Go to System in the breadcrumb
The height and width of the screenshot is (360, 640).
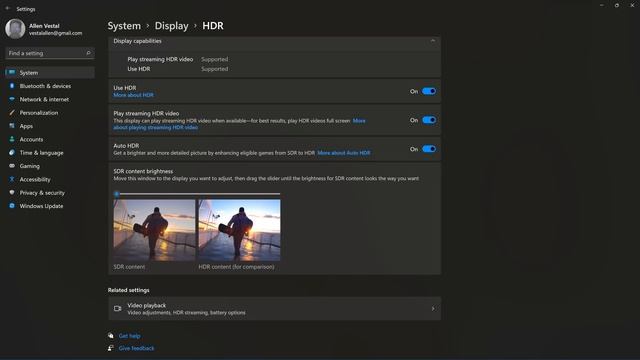pyautogui.click(x=124, y=26)
